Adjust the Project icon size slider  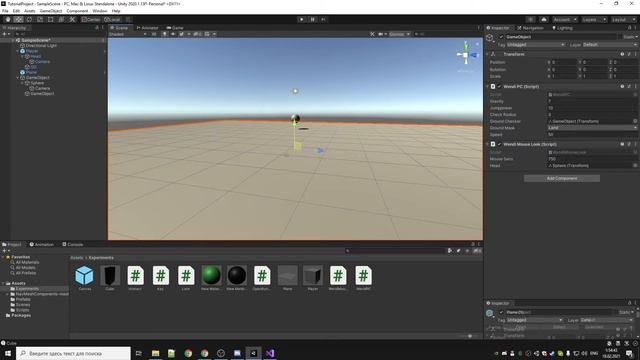click(469, 336)
